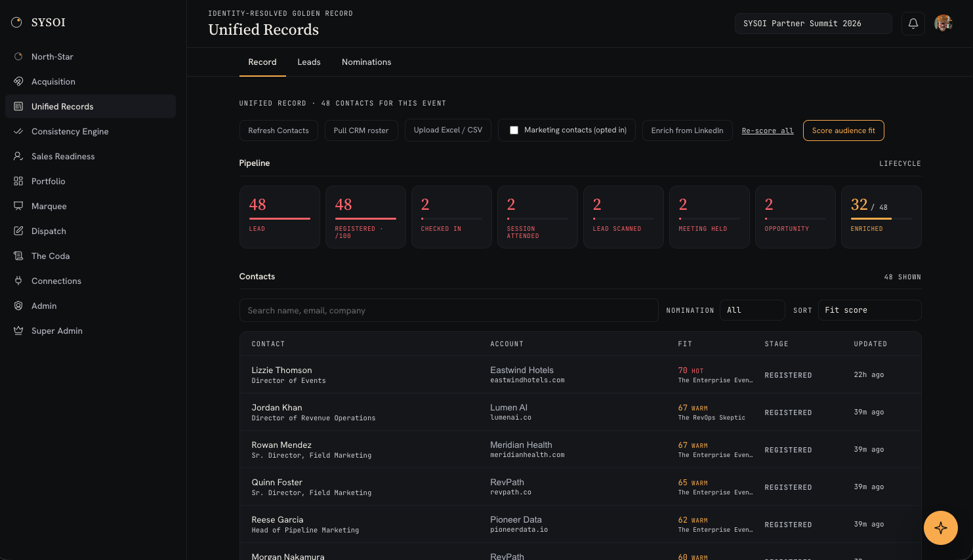This screenshot has height=560, width=973.
Task: Select the Registered /100 pipeline card
Action: point(365,217)
